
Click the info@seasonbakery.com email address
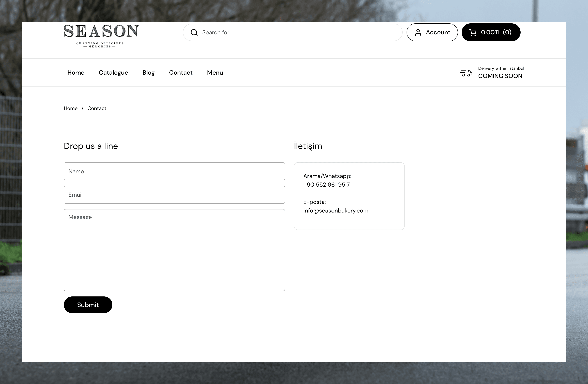(x=336, y=211)
